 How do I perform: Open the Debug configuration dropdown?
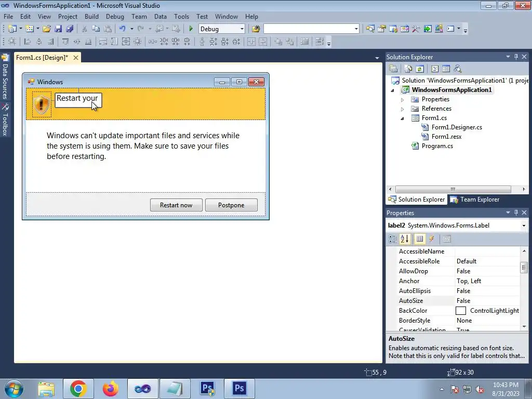pos(242,29)
